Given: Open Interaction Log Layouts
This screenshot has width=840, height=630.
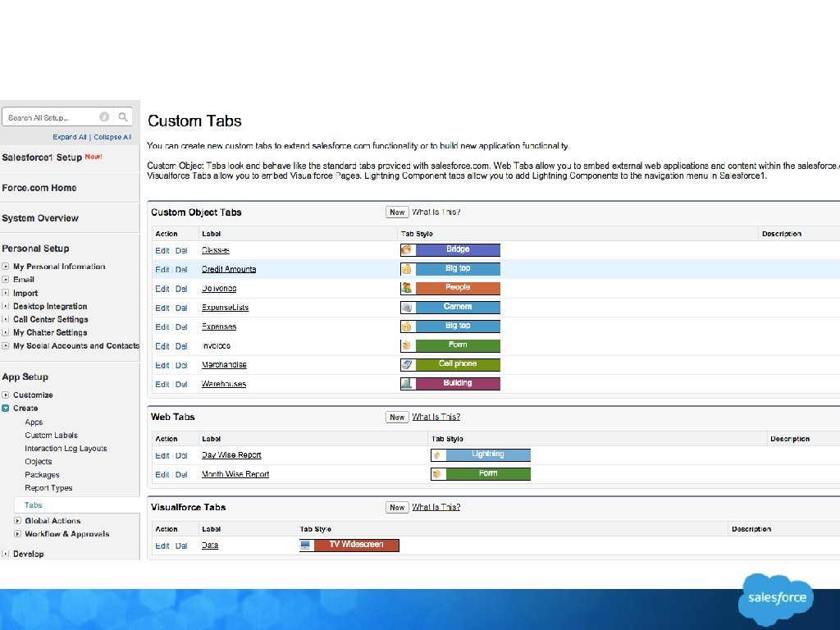Looking at the screenshot, I should pos(66,449).
